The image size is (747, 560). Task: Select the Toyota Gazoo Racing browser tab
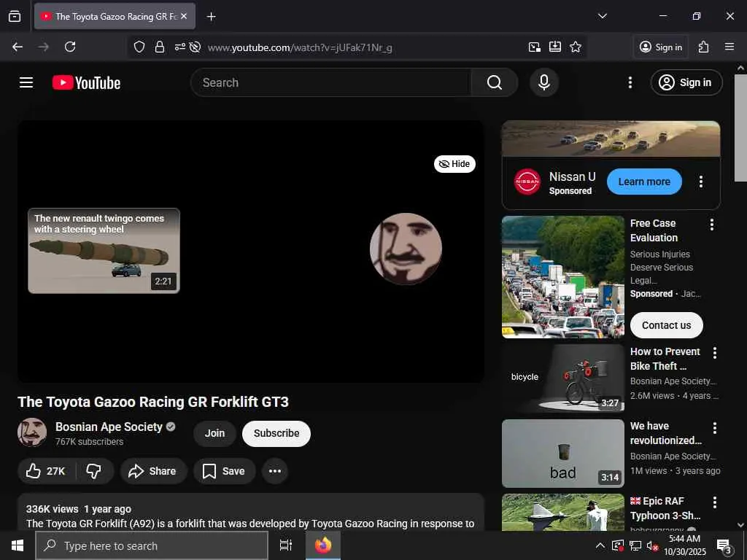click(115, 16)
